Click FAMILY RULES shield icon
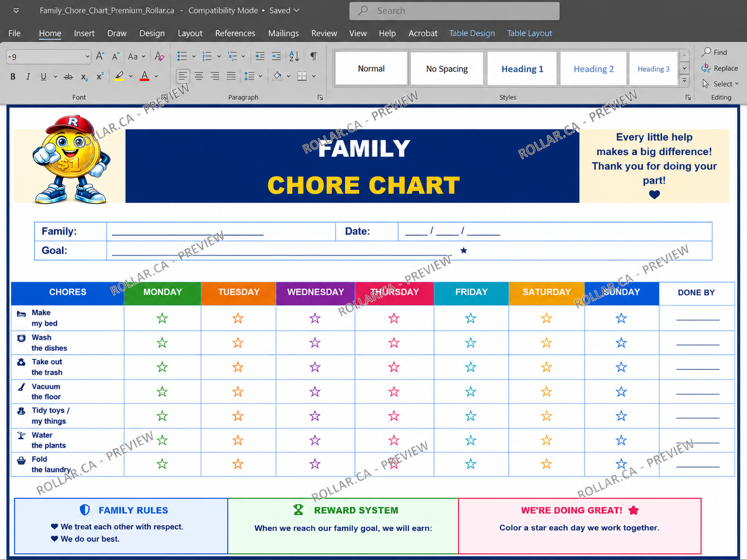 tap(85, 510)
